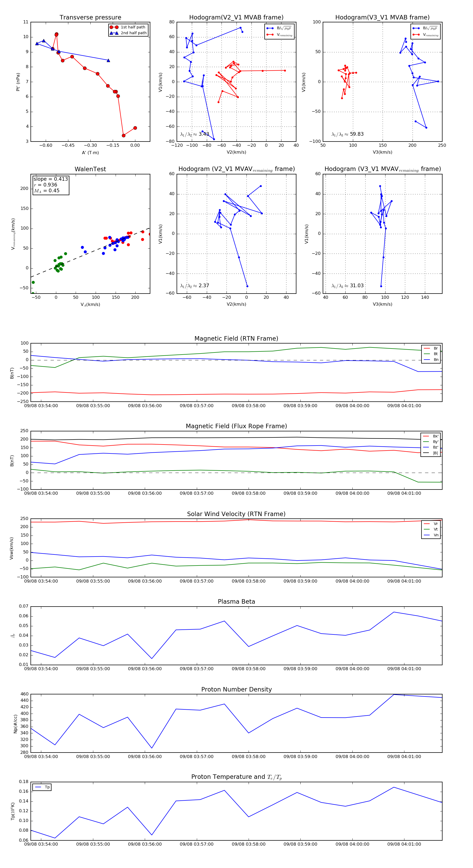Click the "λ1/λ2 ≈ 3.43" eigenvalue ratio
This screenshot has height=868, width=473.
tap(194, 134)
